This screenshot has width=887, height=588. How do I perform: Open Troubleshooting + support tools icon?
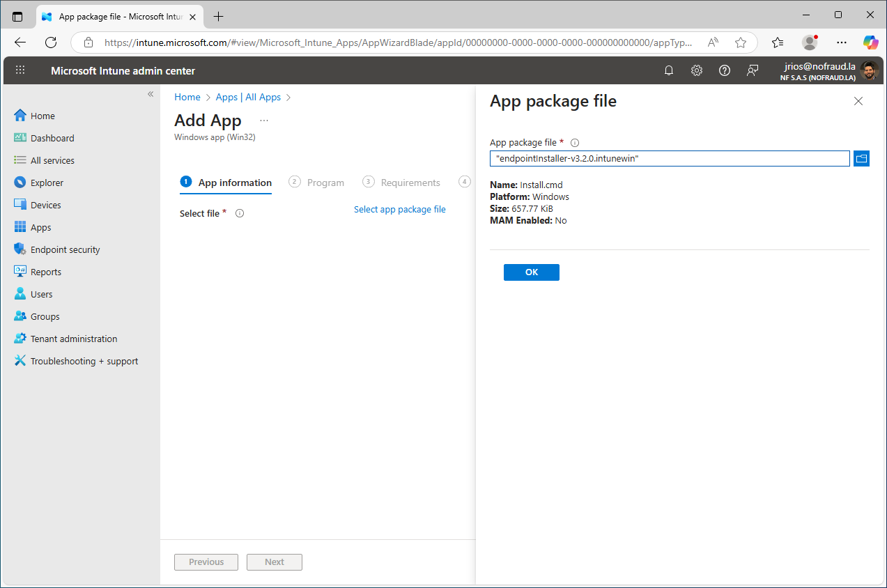(x=20, y=361)
